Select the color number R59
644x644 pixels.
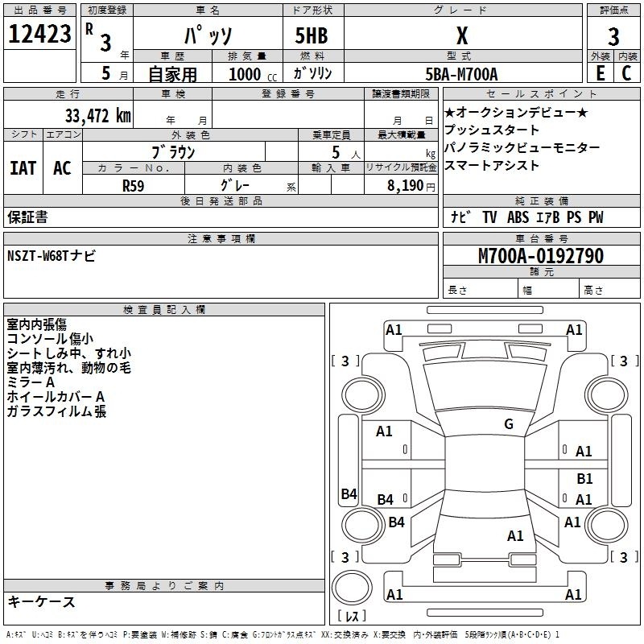click(x=133, y=186)
